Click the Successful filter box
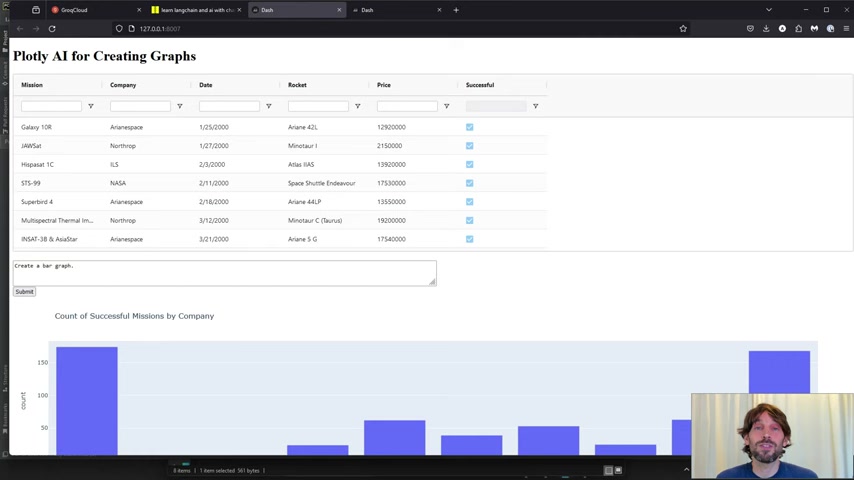This screenshot has height=480, width=854. (496, 106)
